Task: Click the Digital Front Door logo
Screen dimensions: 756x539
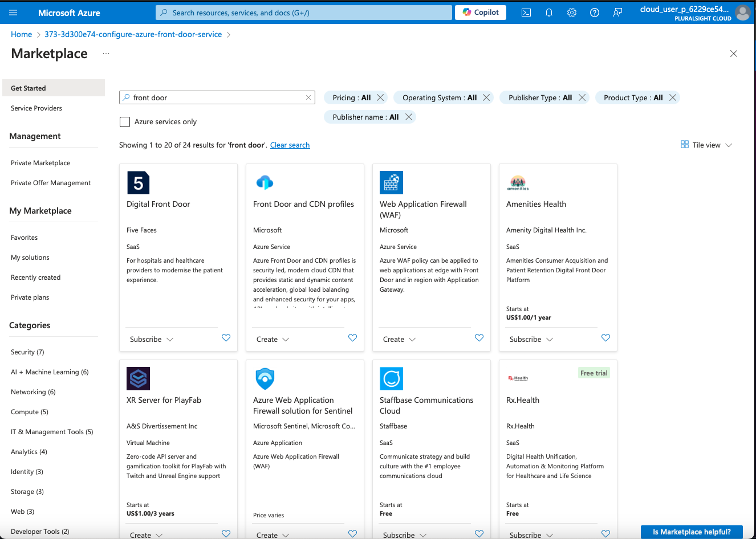Action: 138,183
